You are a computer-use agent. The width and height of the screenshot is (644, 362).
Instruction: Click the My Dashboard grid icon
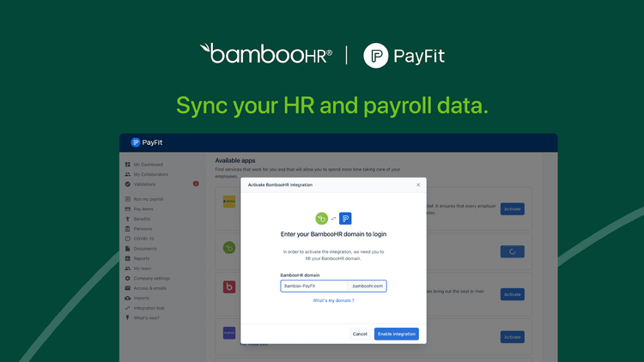click(x=128, y=165)
